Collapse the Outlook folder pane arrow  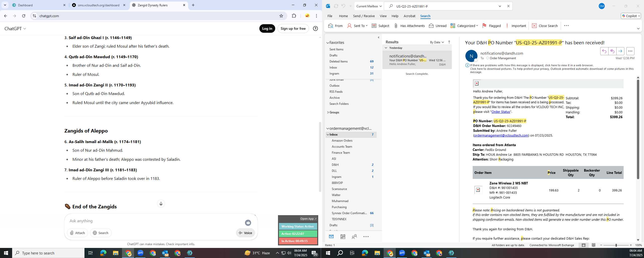pyautogui.click(x=378, y=38)
